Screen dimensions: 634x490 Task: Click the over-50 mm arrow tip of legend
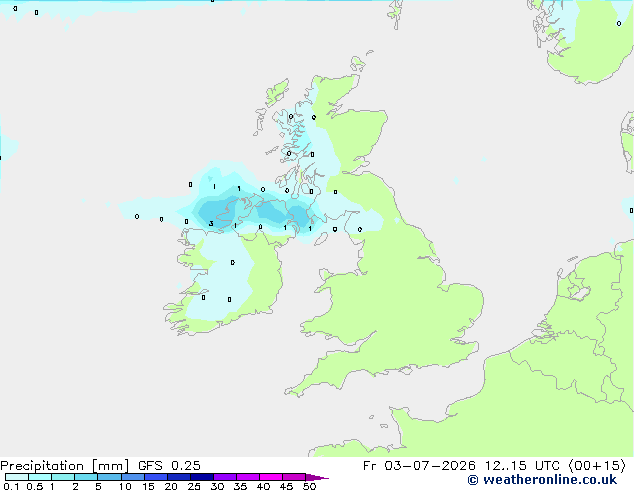tap(317, 477)
